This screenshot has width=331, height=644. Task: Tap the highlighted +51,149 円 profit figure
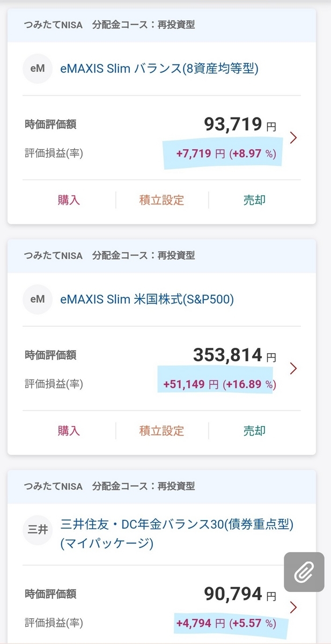pyautogui.click(x=194, y=384)
